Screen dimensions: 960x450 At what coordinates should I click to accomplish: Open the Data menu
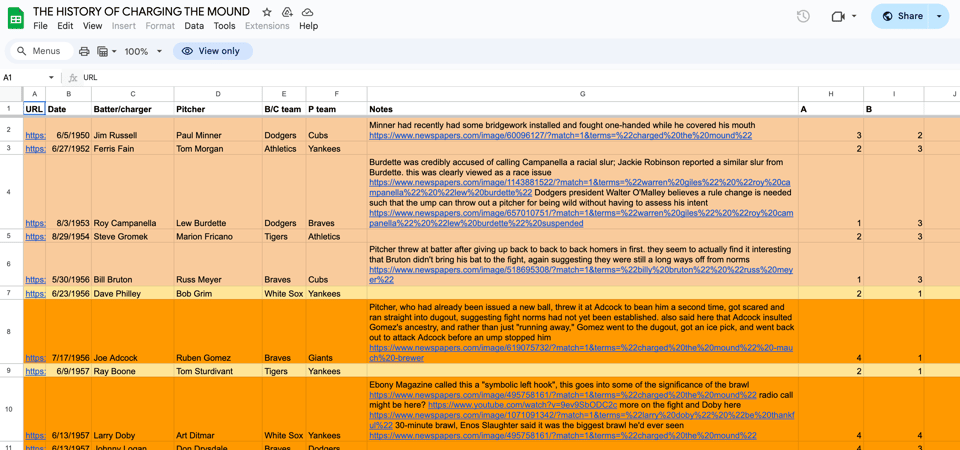pyautogui.click(x=194, y=26)
